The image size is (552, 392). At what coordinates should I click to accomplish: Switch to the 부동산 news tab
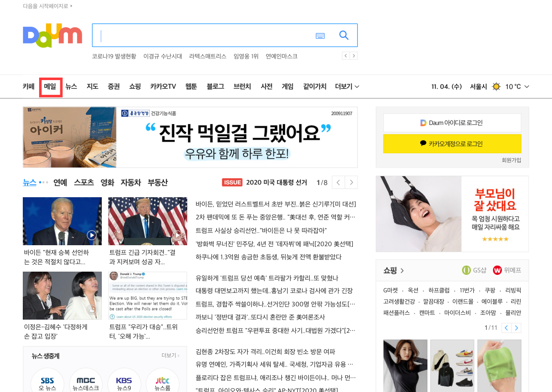point(158,183)
